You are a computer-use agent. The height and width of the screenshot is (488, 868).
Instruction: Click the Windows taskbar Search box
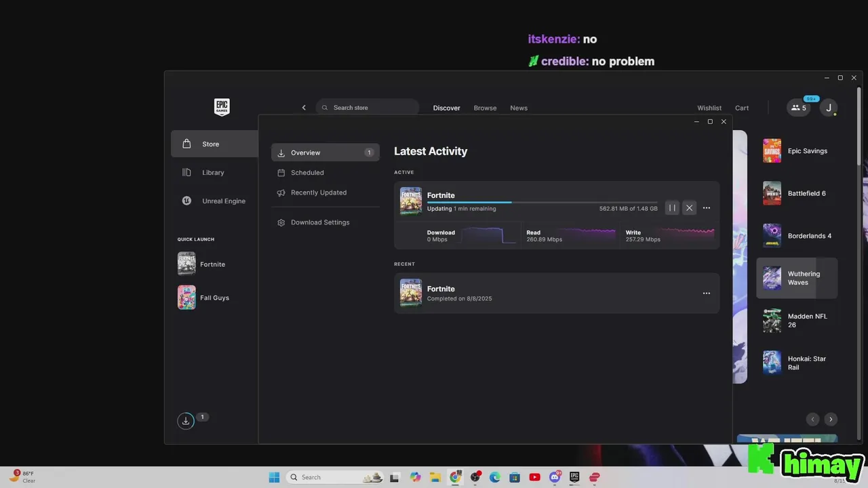(x=336, y=477)
